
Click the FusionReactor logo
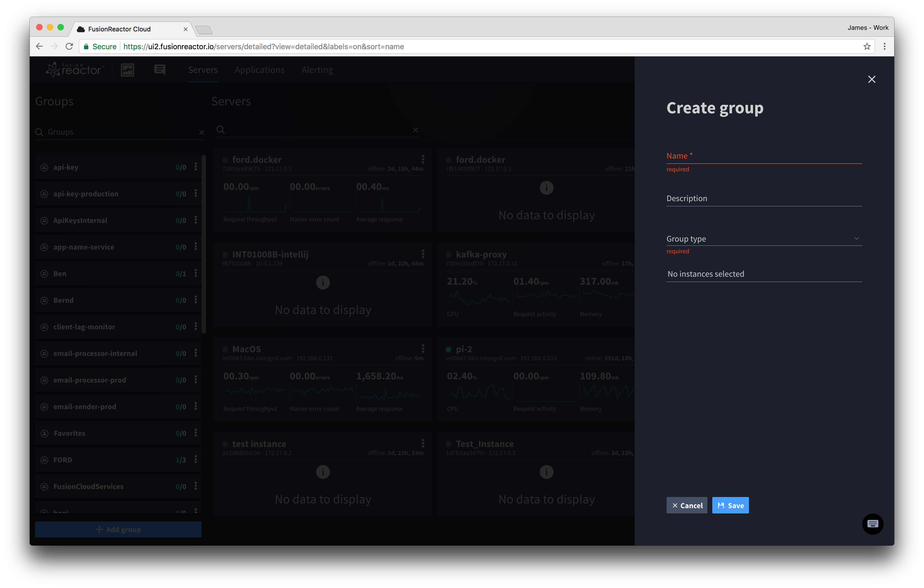74,69
